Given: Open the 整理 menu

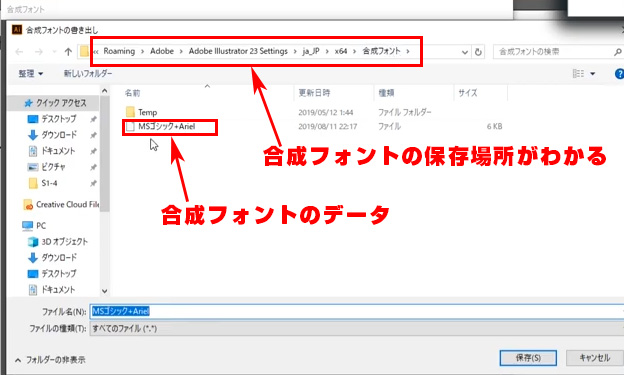Looking at the screenshot, I should (30, 74).
